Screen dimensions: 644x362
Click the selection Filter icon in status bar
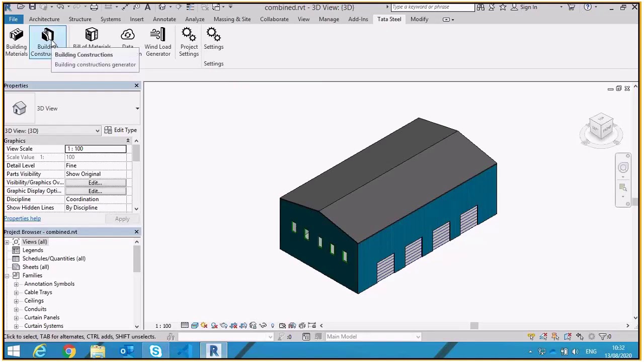(x=603, y=336)
